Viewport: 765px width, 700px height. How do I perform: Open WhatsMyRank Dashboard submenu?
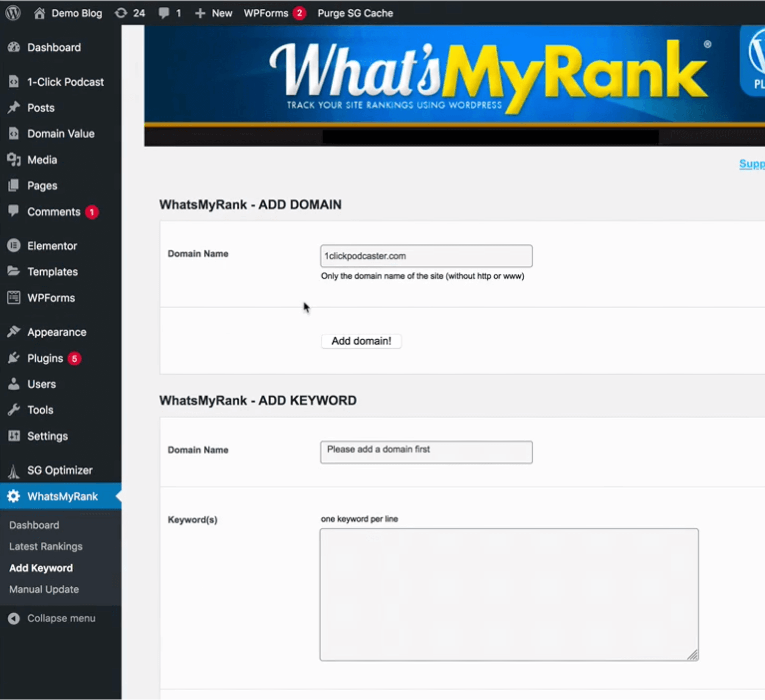(x=34, y=525)
